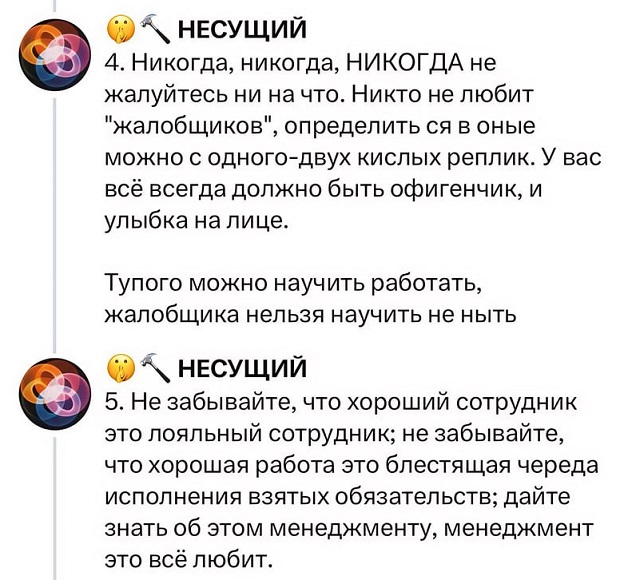
Task: Click the number "5." starting the second post
Action: click(x=113, y=403)
